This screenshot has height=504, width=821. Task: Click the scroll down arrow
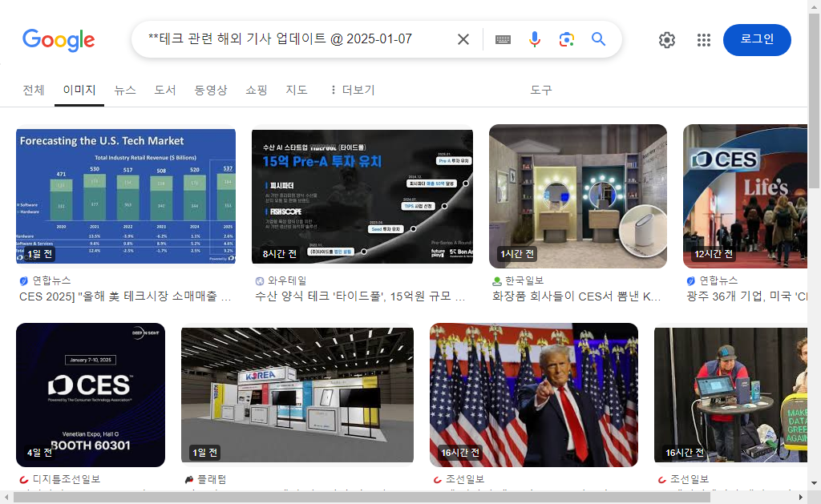tap(815, 483)
